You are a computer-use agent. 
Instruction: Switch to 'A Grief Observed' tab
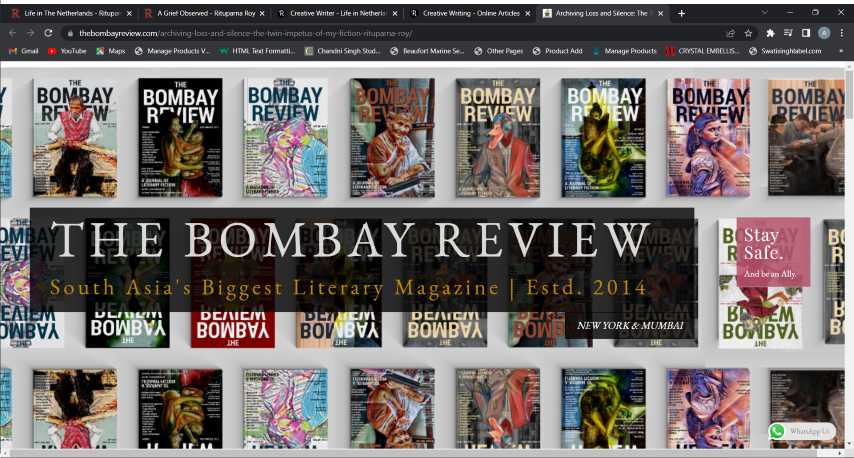coord(203,13)
